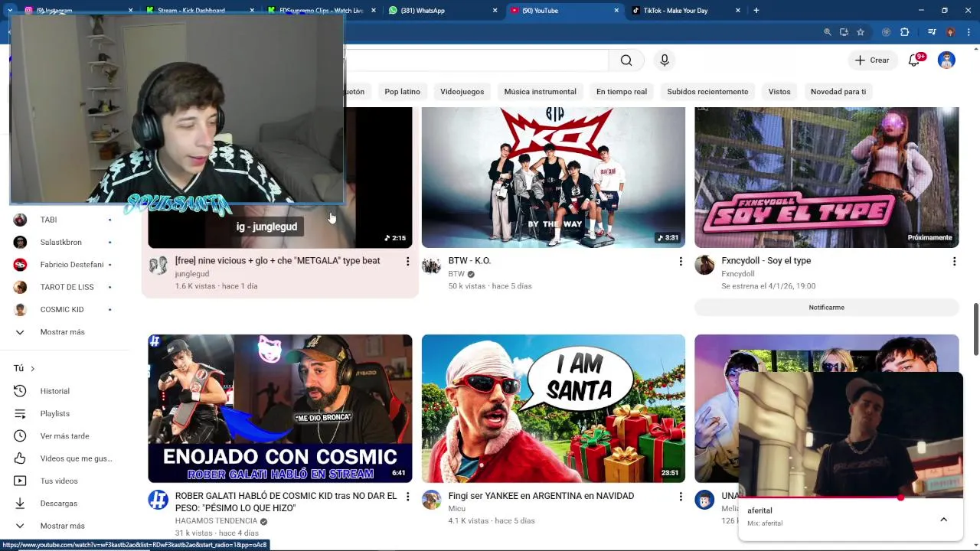980x551 pixels.
Task: Select the Subidos recientemente filter chip
Action: point(707,92)
